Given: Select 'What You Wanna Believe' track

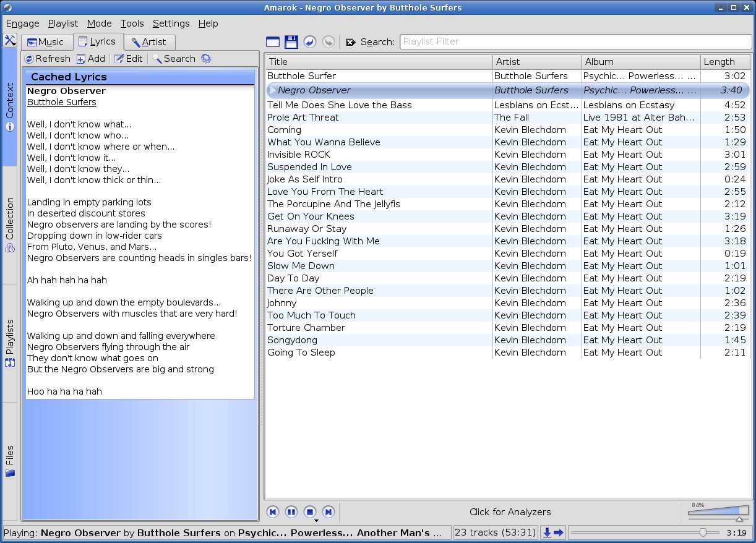Looking at the screenshot, I should pyautogui.click(x=507, y=142).
